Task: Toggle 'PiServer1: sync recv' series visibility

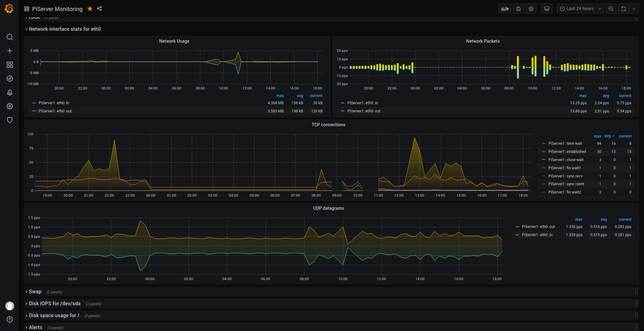Action: [x=565, y=176]
